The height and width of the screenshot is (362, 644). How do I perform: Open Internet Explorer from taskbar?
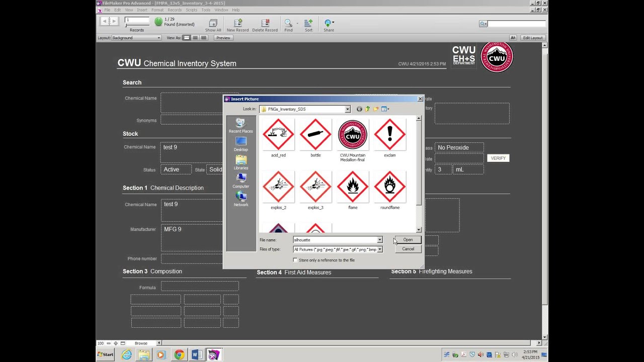126,355
